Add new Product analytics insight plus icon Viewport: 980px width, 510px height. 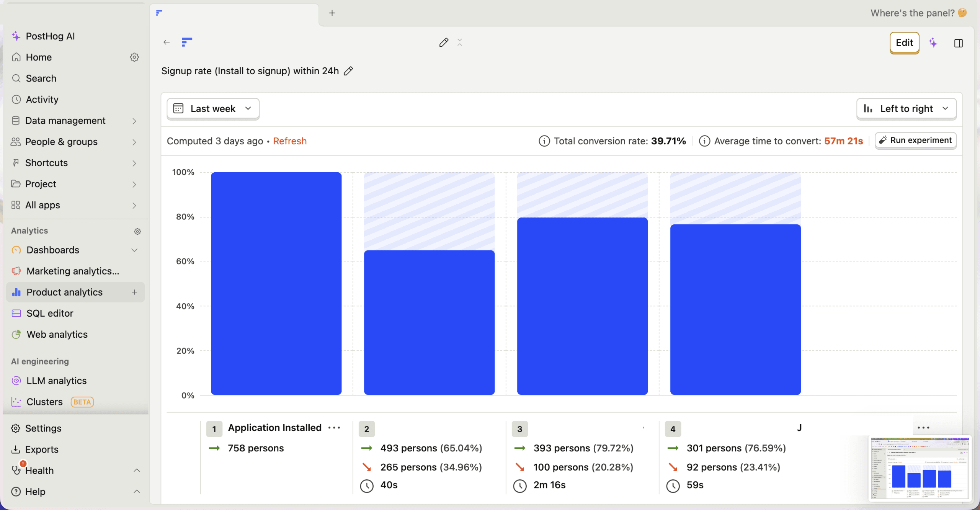[134, 292]
